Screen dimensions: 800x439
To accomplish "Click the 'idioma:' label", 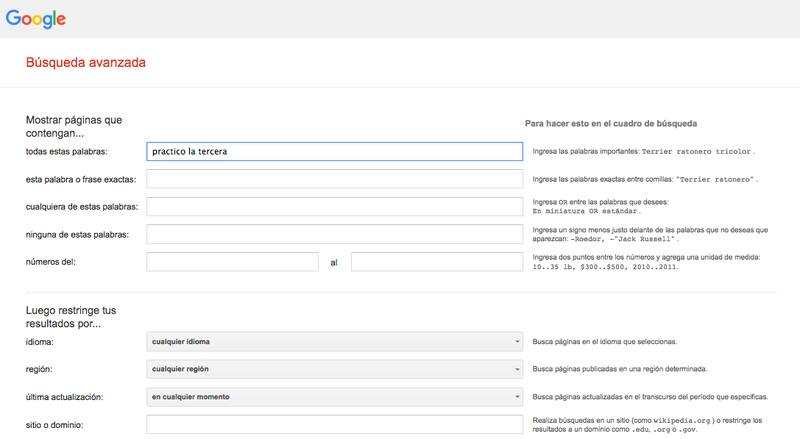I will 43,342.
